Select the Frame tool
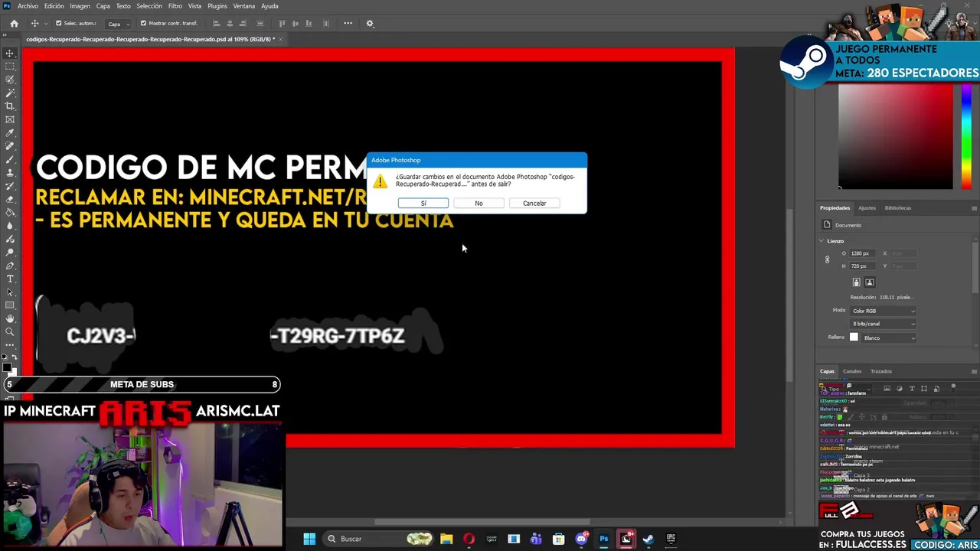 pos(10,119)
